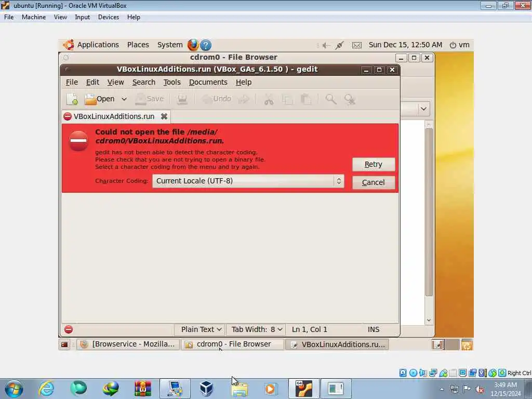Click the Show Desktop icon in Ubuntu panel

(x=64, y=345)
